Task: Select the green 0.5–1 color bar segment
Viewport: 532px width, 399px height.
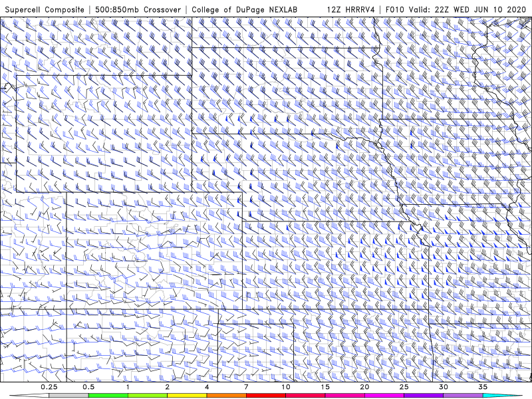Action: pos(108,396)
